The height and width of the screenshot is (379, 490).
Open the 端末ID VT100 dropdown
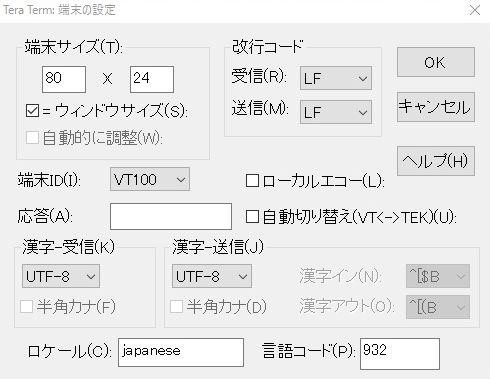[150, 179]
